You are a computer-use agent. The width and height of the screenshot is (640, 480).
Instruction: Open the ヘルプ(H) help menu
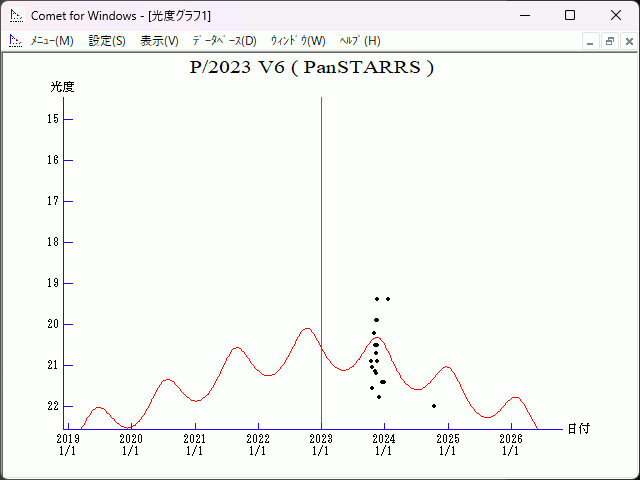[x=360, y=41]
